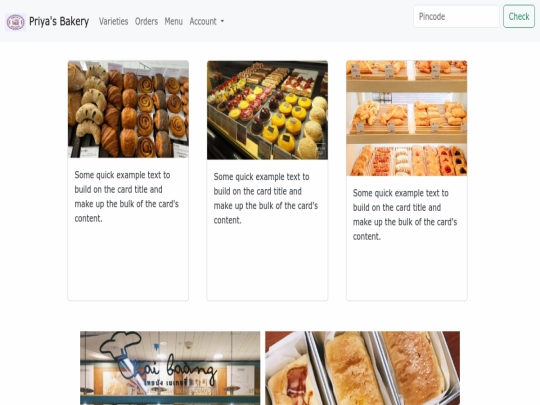The image size is (540, 405).
Task: Open the Orders nav link
Action: [146, 21]
